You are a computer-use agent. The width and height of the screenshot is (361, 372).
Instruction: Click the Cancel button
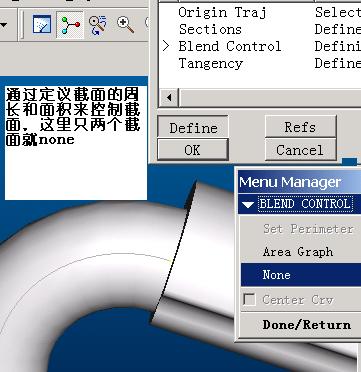coord(300,150)
